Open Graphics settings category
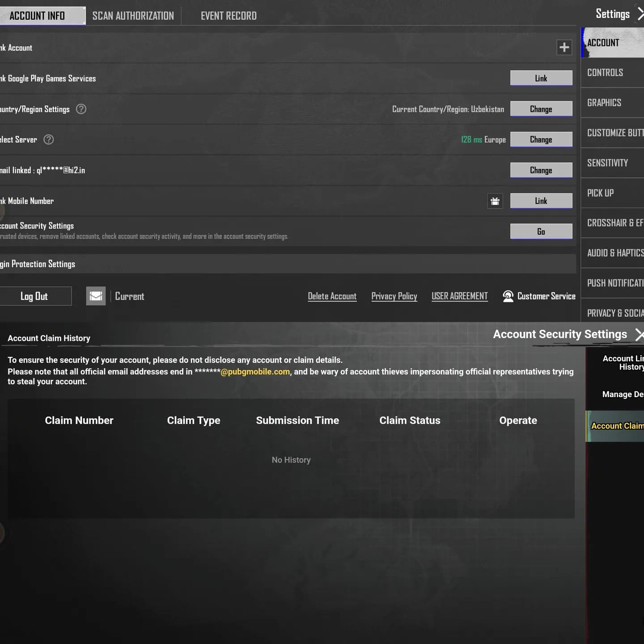Screen dimensions: 644x644 612,102
